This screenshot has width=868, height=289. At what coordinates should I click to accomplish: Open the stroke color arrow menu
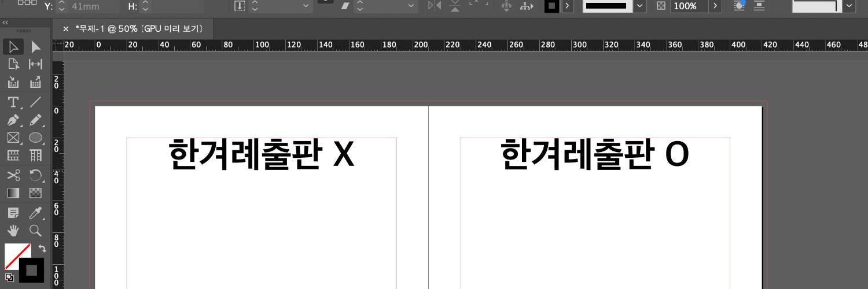(567, 6)
